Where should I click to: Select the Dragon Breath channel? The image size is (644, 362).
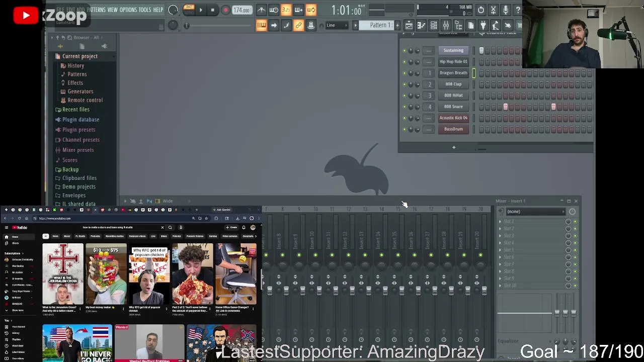point(453,73)
